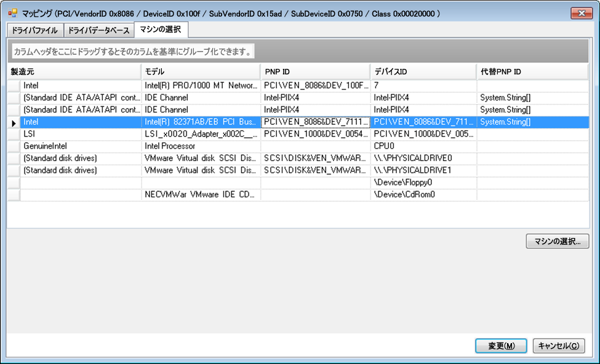Select the マシンの選択 tab
The height and width of the screenshot is (364, 600).
coord(161,30)
